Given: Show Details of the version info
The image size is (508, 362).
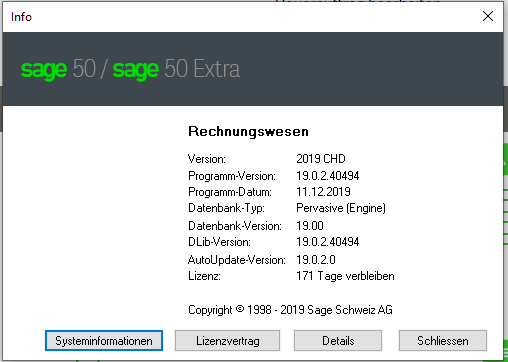Looking at the screenshot, I should pyautogui.click(x=338, y=341).
